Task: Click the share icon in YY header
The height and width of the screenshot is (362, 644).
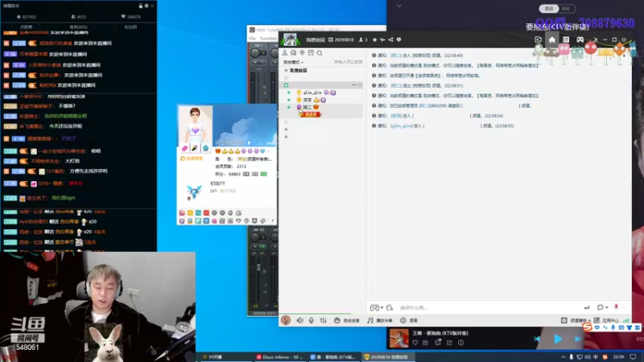Action: click(x=390, y=39)
